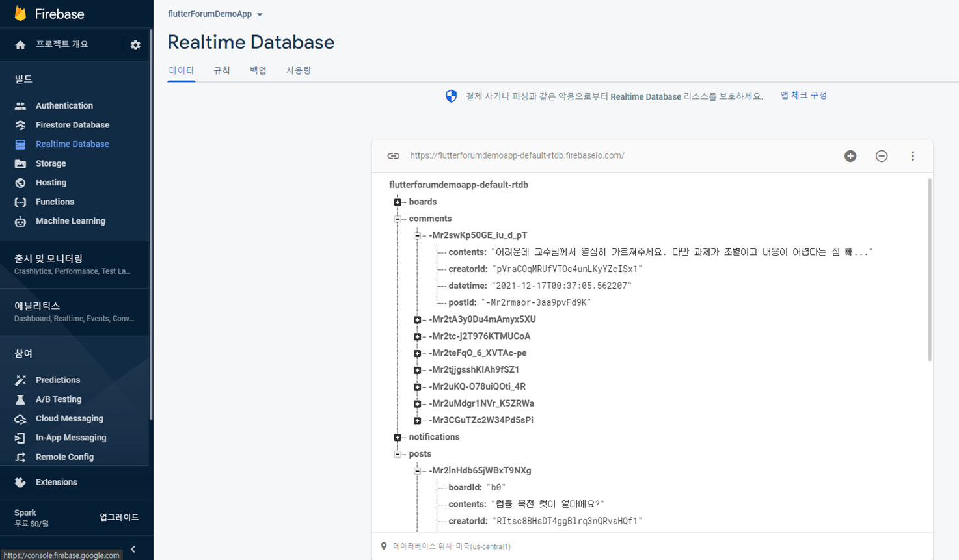The image size is (959, 560).
Task: Click the project overview home icon
Action: (x=20, y=45)
